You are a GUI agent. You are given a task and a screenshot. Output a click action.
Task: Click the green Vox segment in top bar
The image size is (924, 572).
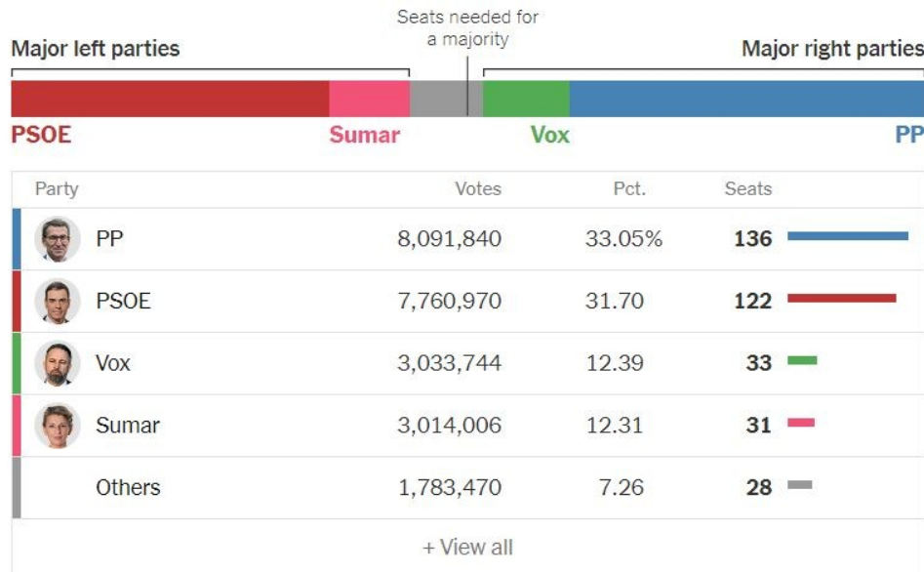[526, 99]
